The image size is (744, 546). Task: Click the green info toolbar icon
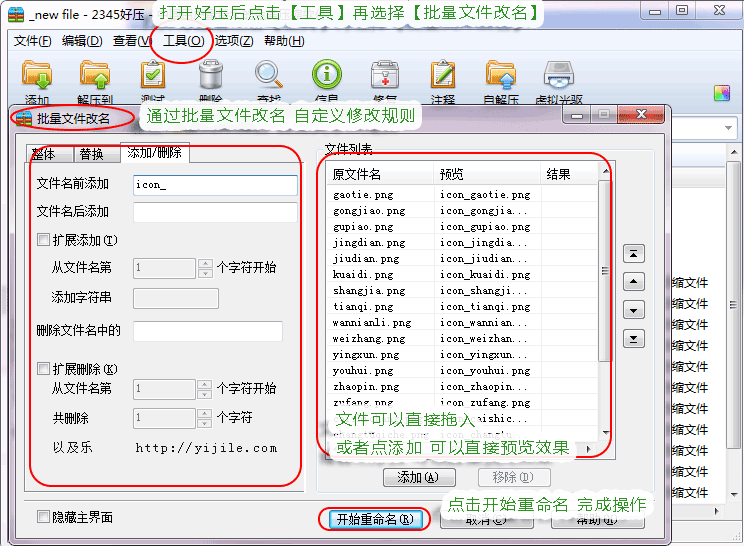[327, 74]
